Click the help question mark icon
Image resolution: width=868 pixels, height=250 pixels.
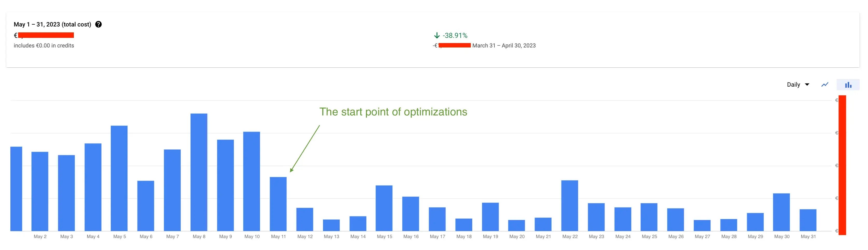(x=98, y=24)
